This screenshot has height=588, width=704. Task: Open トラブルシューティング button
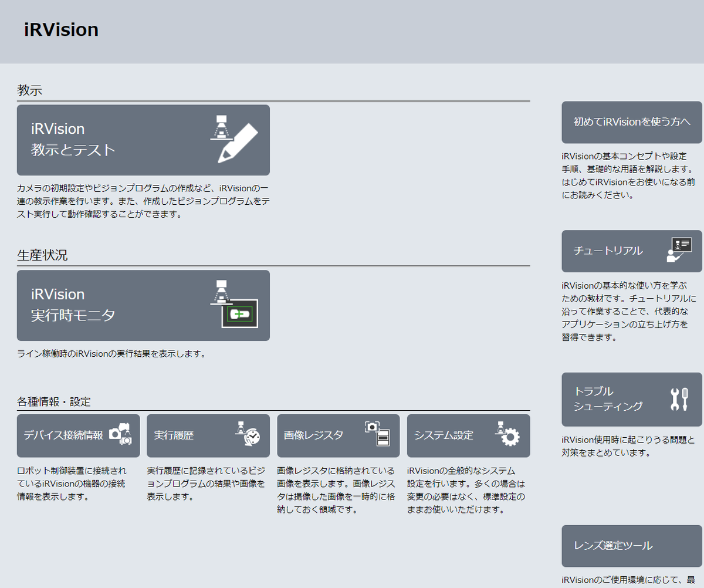[632, 400]
